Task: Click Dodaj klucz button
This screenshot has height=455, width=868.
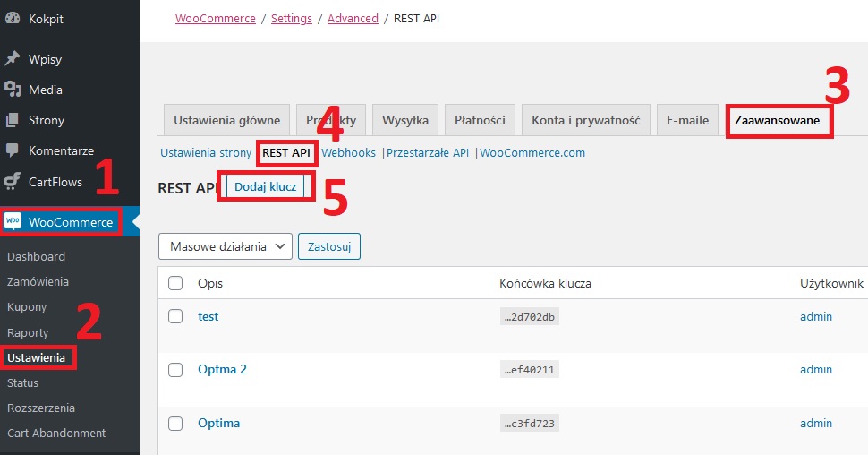Action: tap(266, 187)
